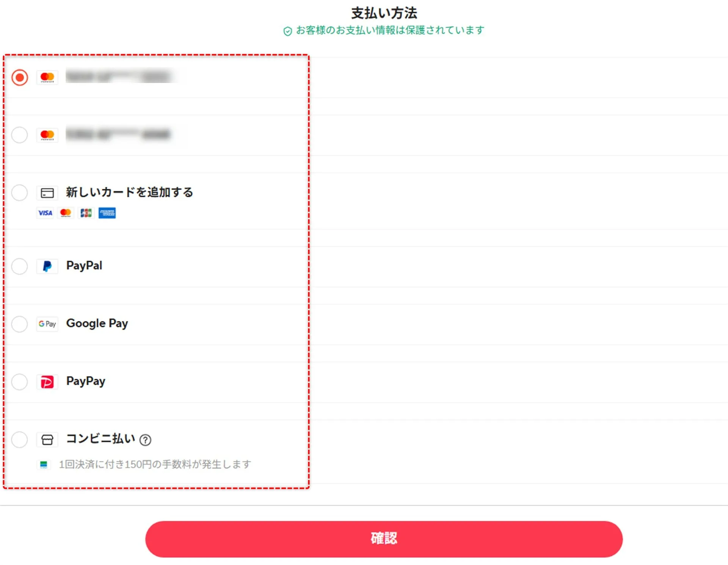This screenshot has width=728, height=565.
Task: Click the 新しいカードを追加する label text
Action: 129,193
